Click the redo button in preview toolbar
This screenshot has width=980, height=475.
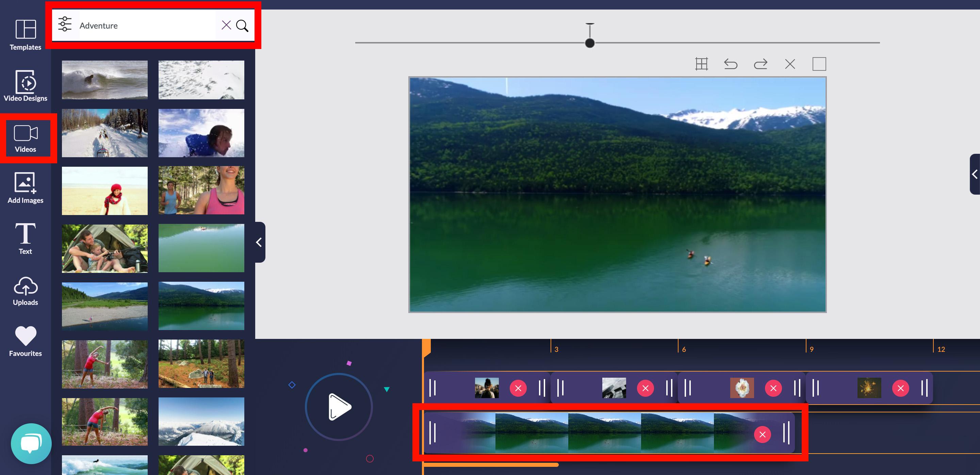[761, 64]
